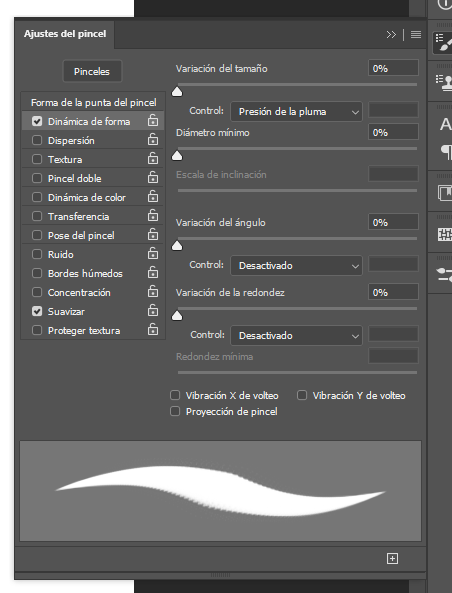Check the Proyección de pincel box
Screen dimensions: 452x593
[x=175, y=411]
